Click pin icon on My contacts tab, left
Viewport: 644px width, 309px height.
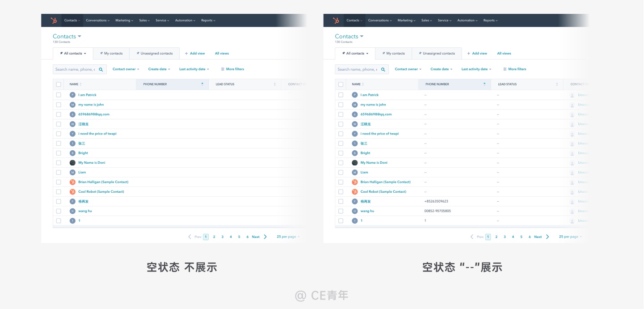click(101, 53)
